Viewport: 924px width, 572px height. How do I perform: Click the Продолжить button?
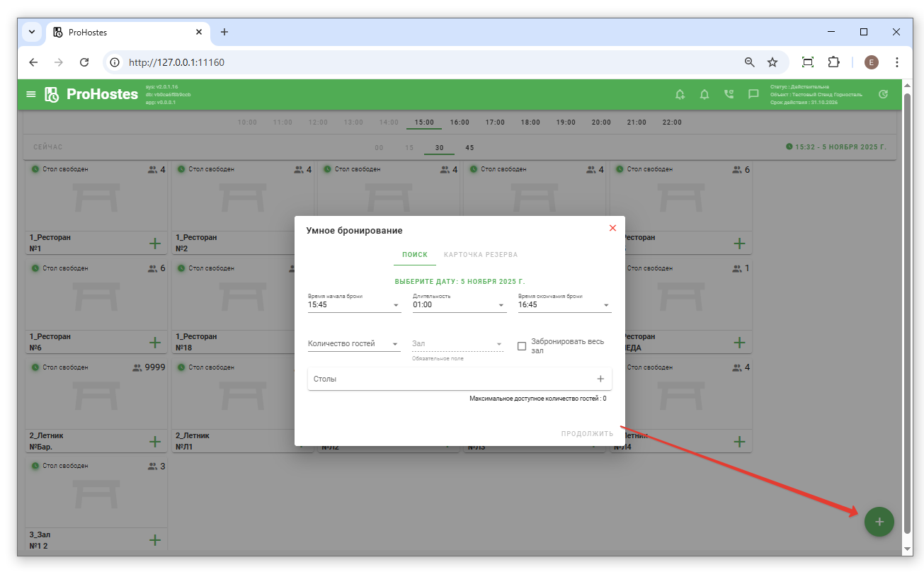click(x=587, y=433)
